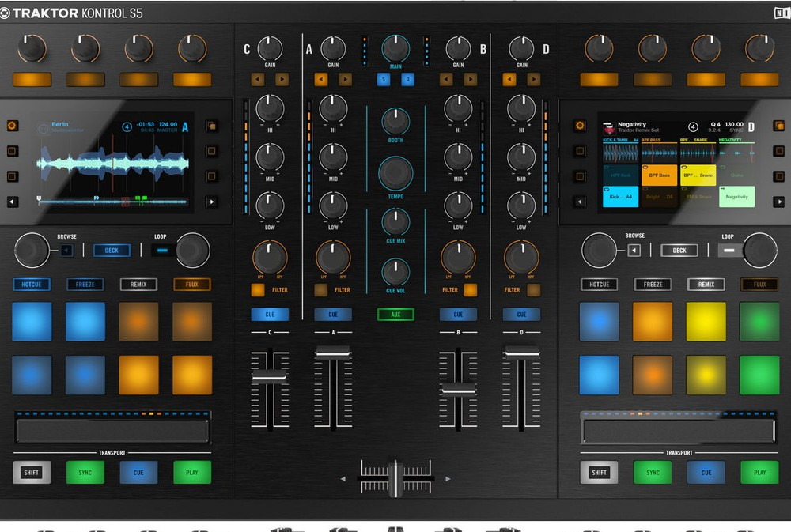Image resolution: width=791 pixels, height=532 pixels.
Task: Toggle the Q quantize button under MAIN knob
Action: click(407, 80)
